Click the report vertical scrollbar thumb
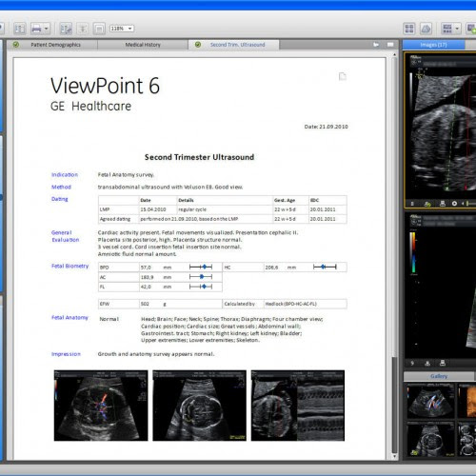476x476 pixels. tap(394, 406)
